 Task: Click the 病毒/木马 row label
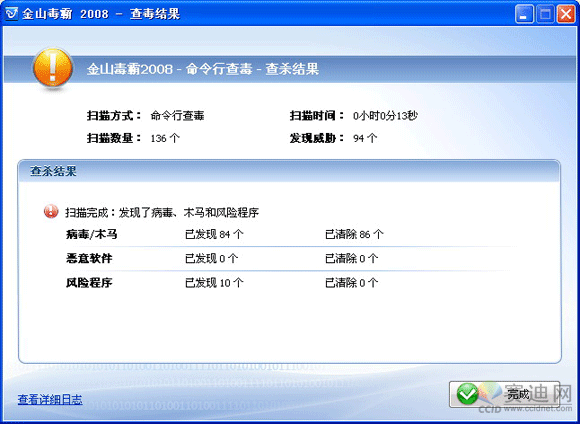click(x=91, y=234)
